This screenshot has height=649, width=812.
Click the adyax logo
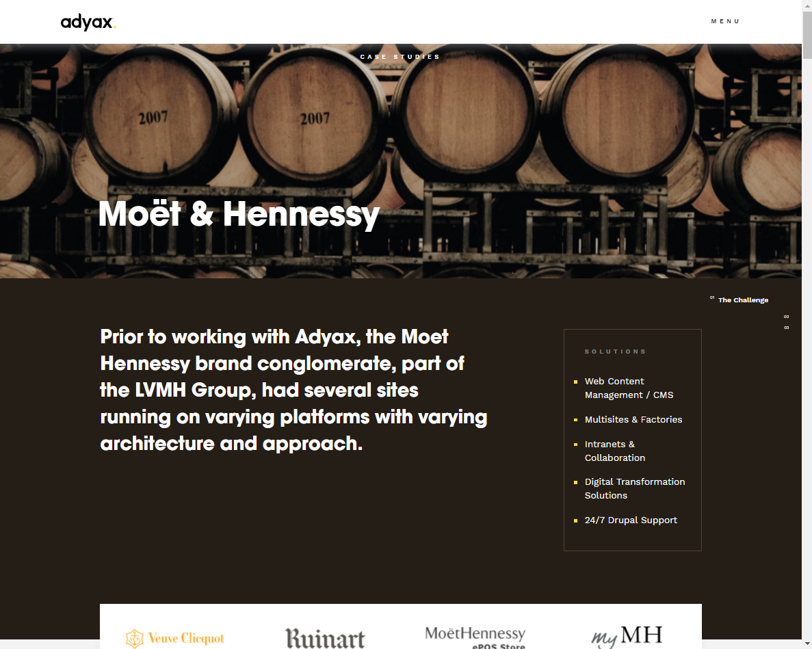(x=88, y=23)
